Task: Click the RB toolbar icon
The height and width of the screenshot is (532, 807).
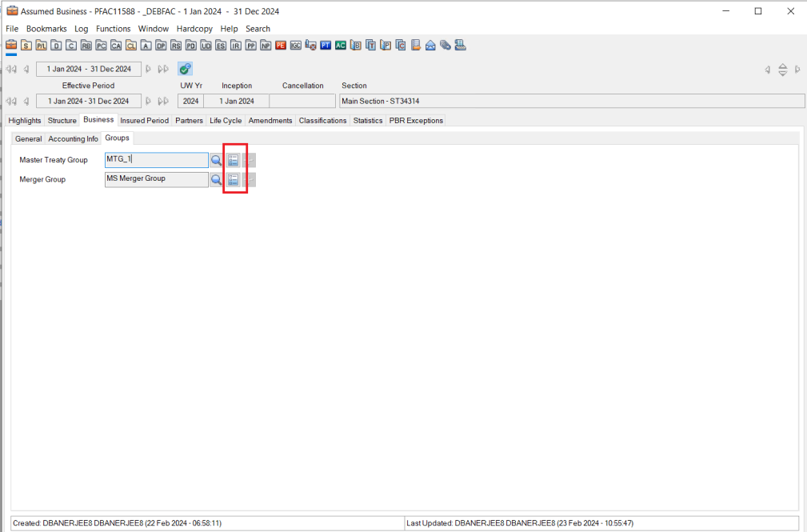Action: point(86,46)
